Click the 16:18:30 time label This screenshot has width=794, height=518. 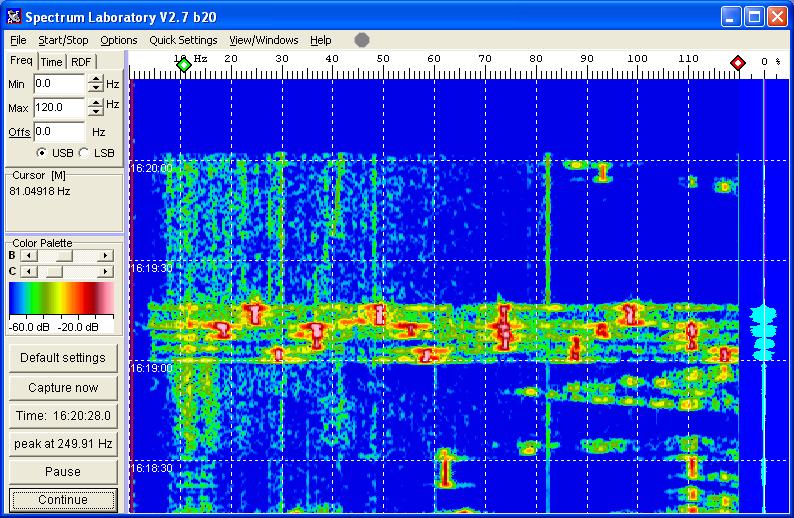click(151, 468)
